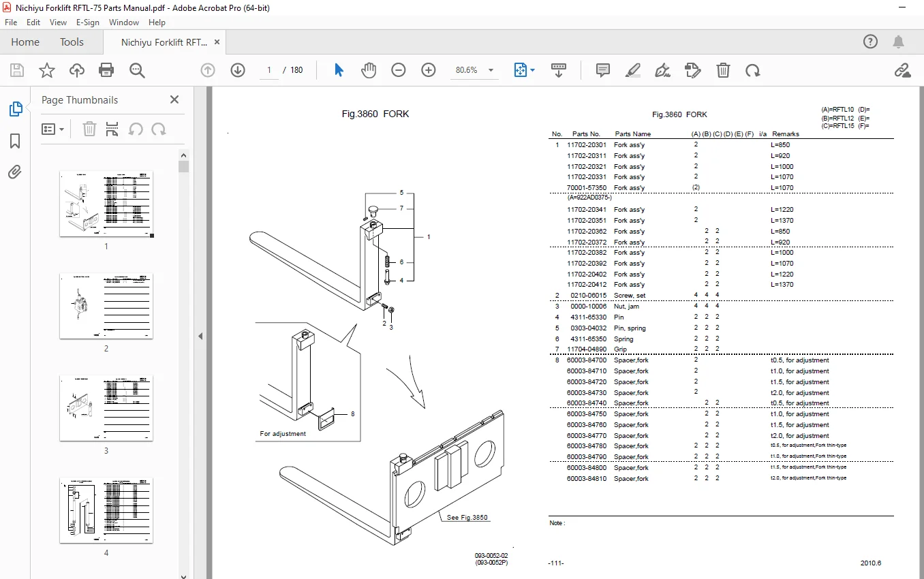The height and width of the screenshot is (579, 924).
Task: Open thumbnail options menu dropdown
Action: point(53,129)
